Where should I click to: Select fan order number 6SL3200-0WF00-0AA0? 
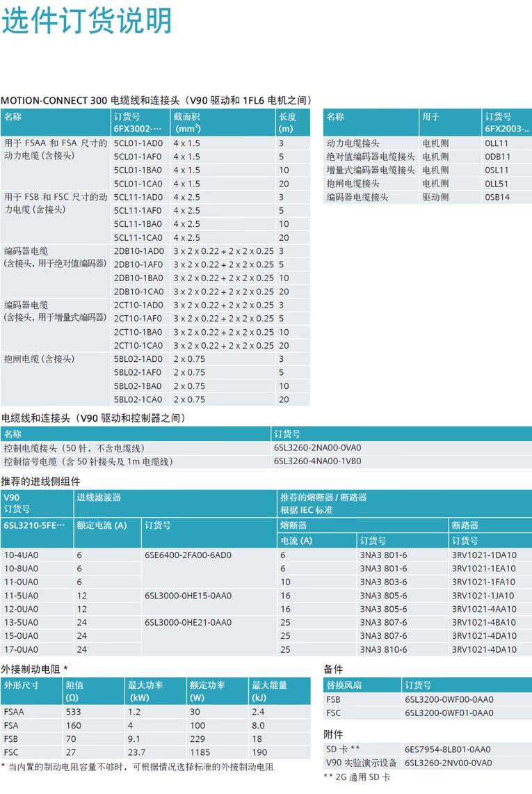click(x=449, y=699)
